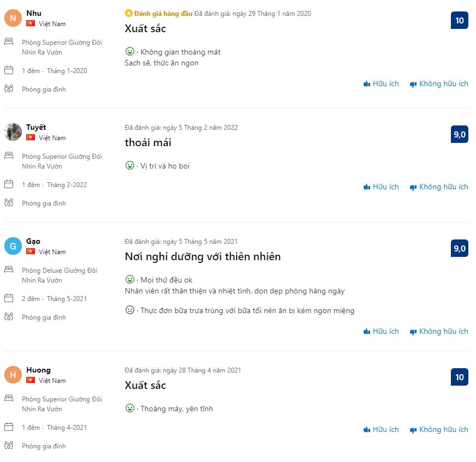This screenshot has height=462, width=476.
Task: Click the green smiley on Tuyết's review
Action: click(x=130, y=165)
